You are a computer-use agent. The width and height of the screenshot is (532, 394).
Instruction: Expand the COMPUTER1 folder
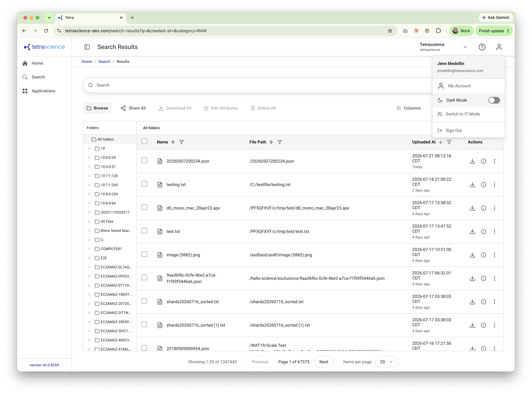click(x=89, y=249)
